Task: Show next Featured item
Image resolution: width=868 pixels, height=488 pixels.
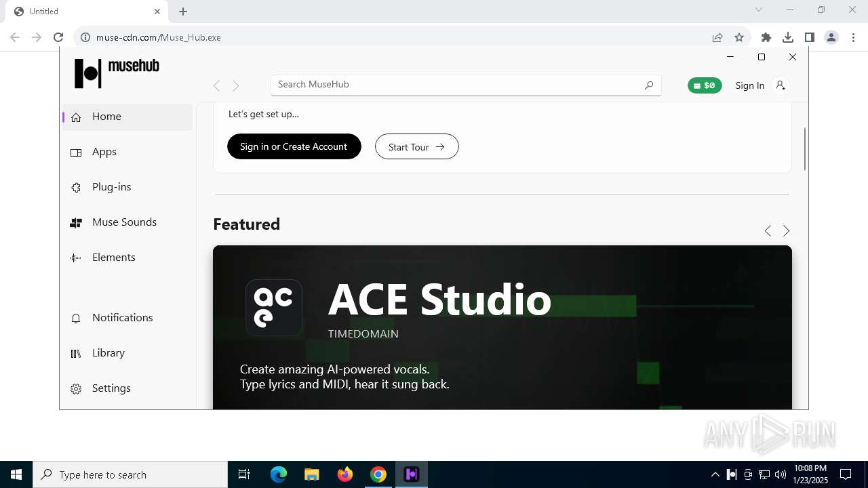Action: pyautogui.click(x=787, y=231)
